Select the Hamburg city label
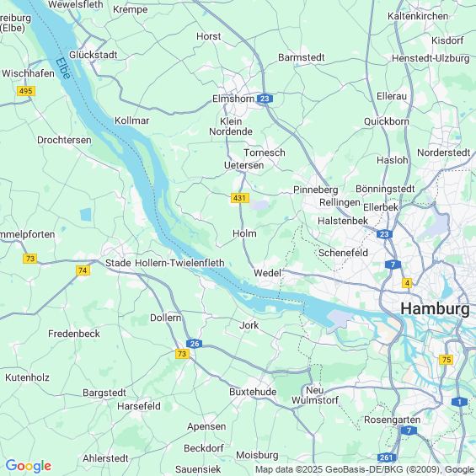 [435, 309]
